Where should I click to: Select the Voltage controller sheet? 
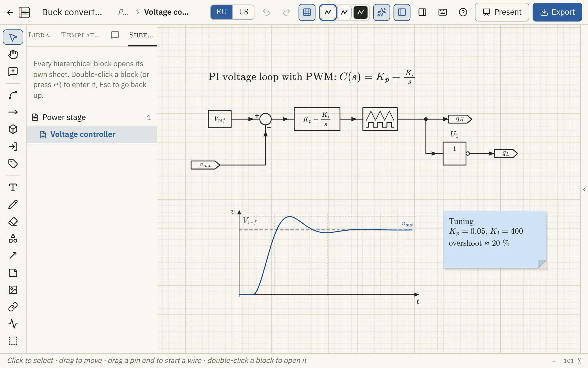[92, 134]
